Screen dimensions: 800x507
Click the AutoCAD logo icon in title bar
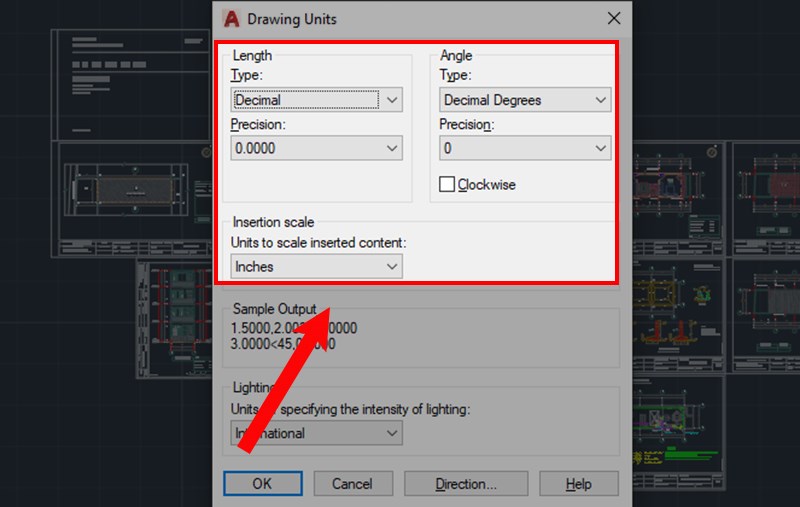click(231, 19)
